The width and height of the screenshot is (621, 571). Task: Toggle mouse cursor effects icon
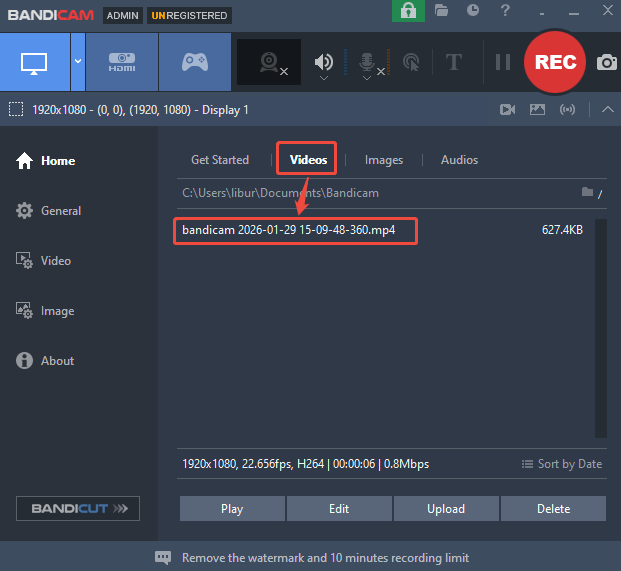[411, 62]
